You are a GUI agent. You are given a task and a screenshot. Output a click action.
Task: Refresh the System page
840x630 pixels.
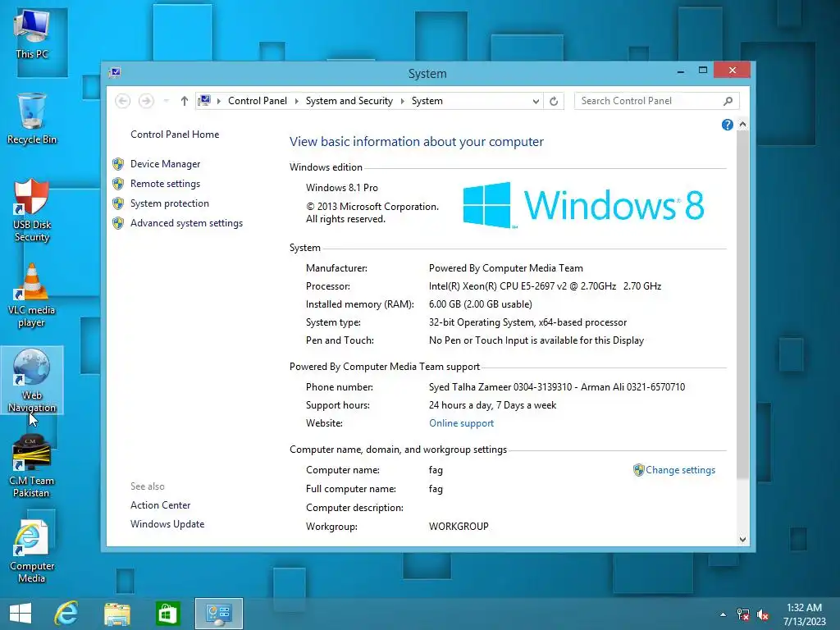(x=554, y=101)
